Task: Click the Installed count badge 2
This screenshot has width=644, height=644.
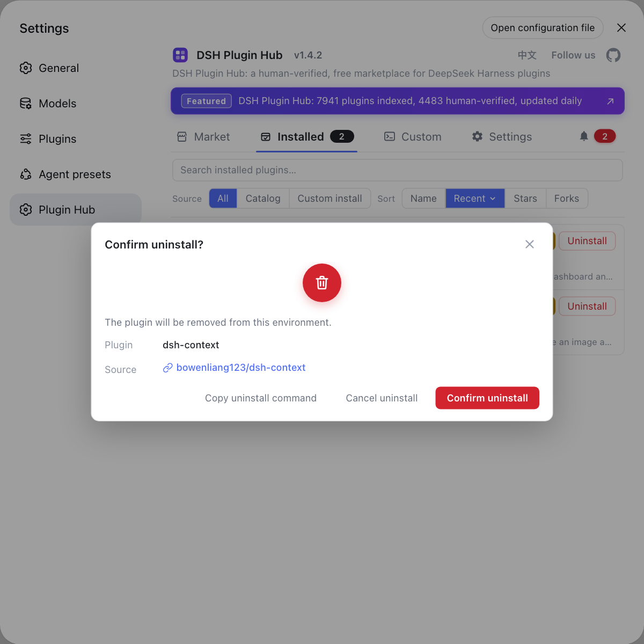Action: (x=342, y=136)
